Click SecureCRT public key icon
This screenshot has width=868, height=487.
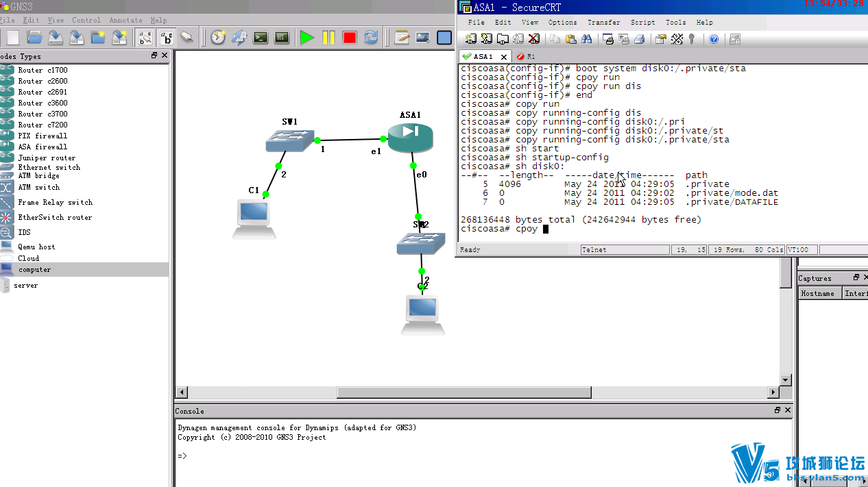[x=692, y=39]
